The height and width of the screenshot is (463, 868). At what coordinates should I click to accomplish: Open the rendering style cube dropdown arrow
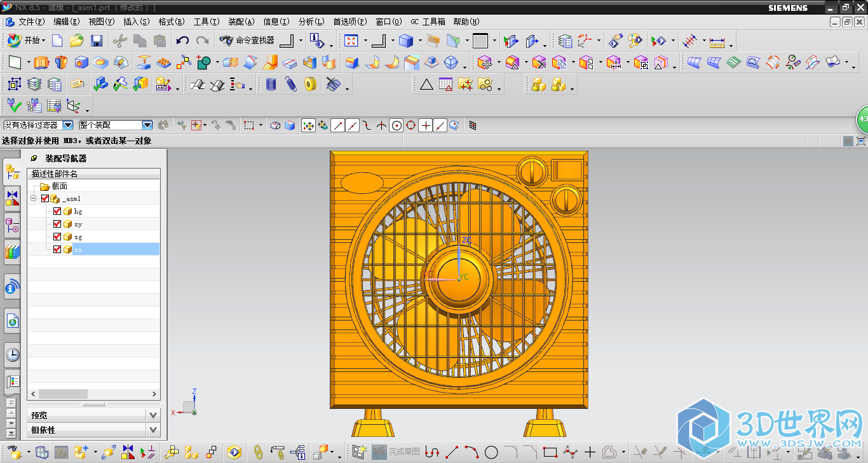419,41
